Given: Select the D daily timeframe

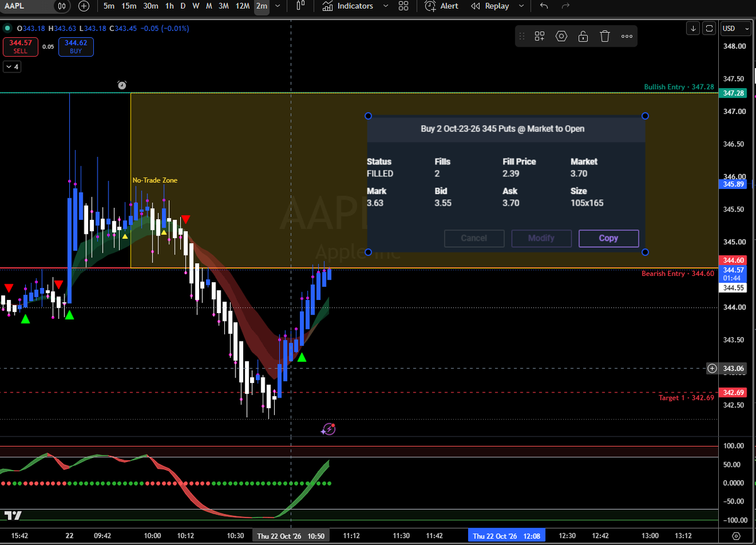Looking at the screenshot, I should pyautogui.click(x=183, y=6).
